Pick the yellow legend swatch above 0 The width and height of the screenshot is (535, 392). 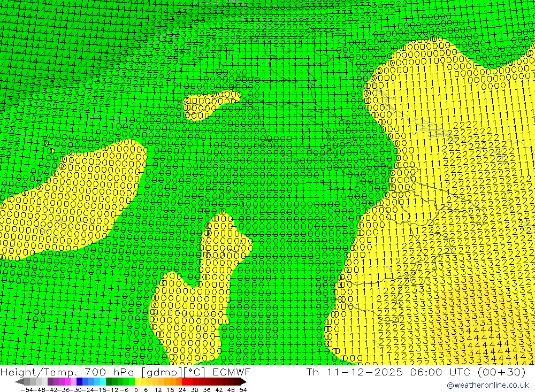pyautogui.click(x=138, y=382)
